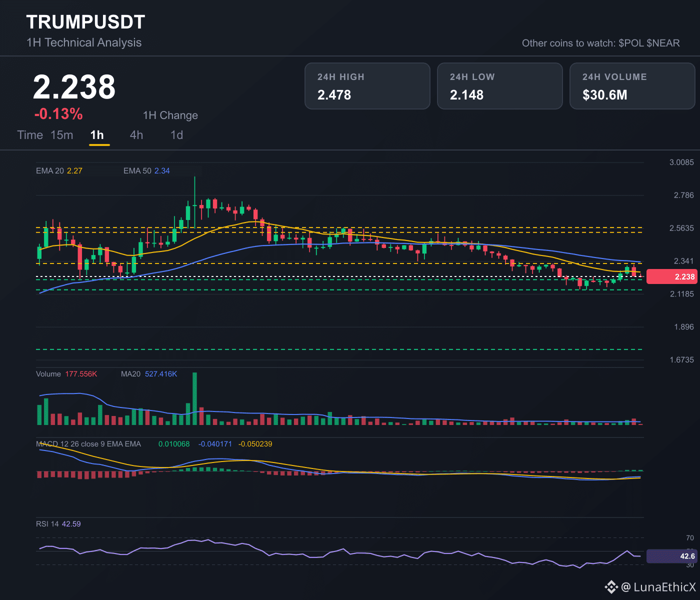Switch to the 4h timeframe tab
This screenshot has height=600, width=700.
coord(136,135)
